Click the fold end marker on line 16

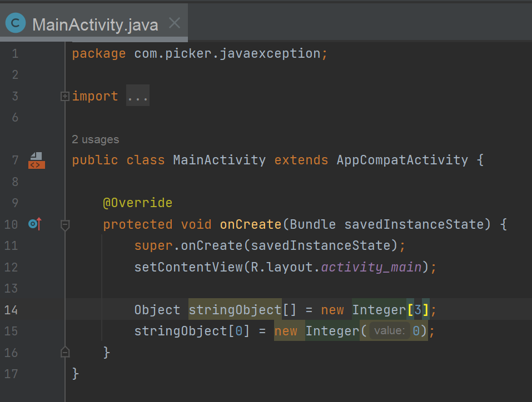pos(65,352)
